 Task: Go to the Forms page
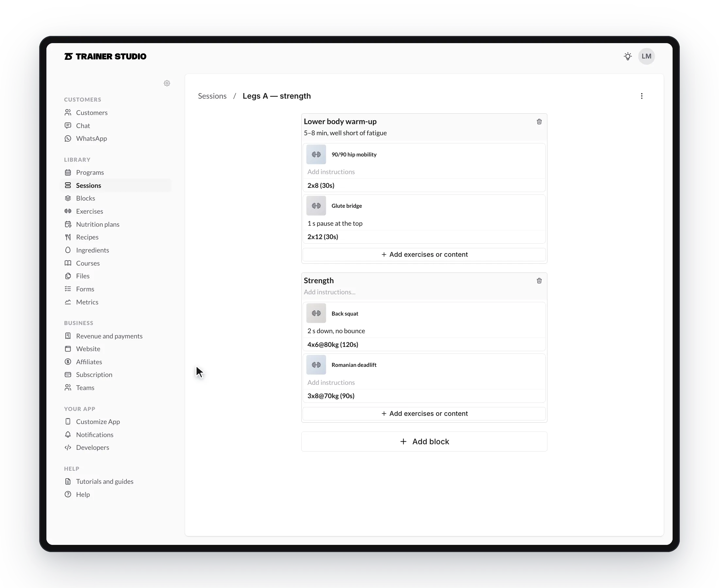[116, 289]
